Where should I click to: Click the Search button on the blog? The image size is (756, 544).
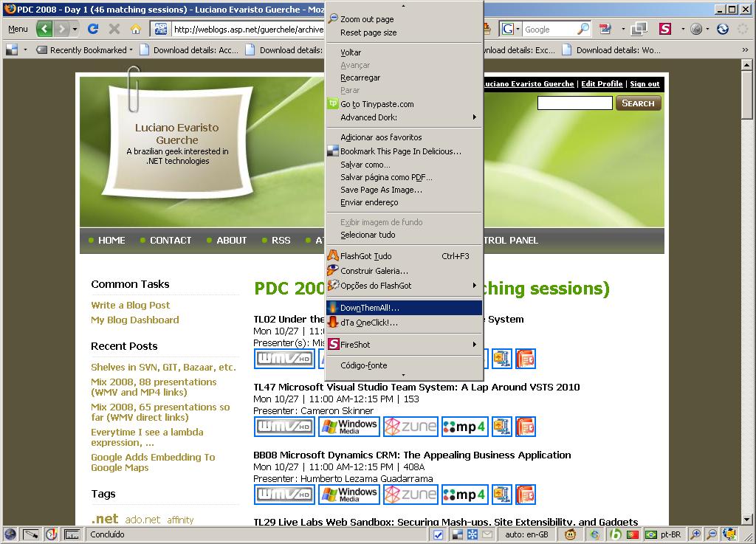pos(638,103)
